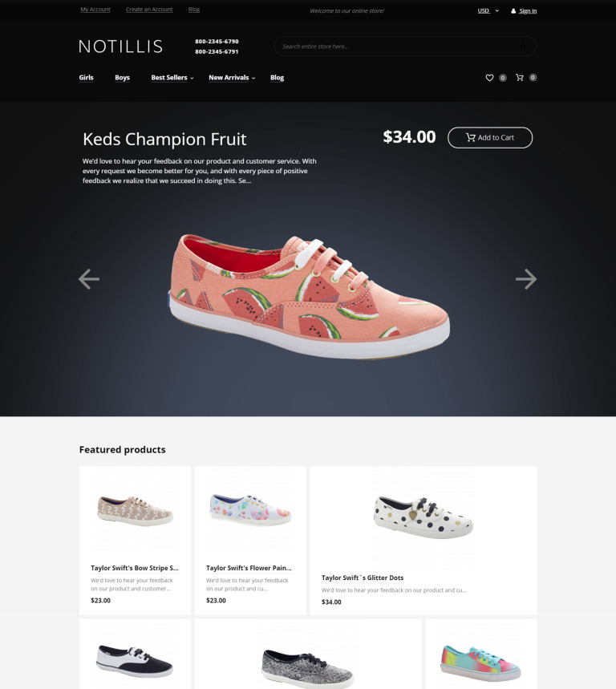The image size is (616, 689).
Task: Click the search magnifier icon
Action: point(523,47)
